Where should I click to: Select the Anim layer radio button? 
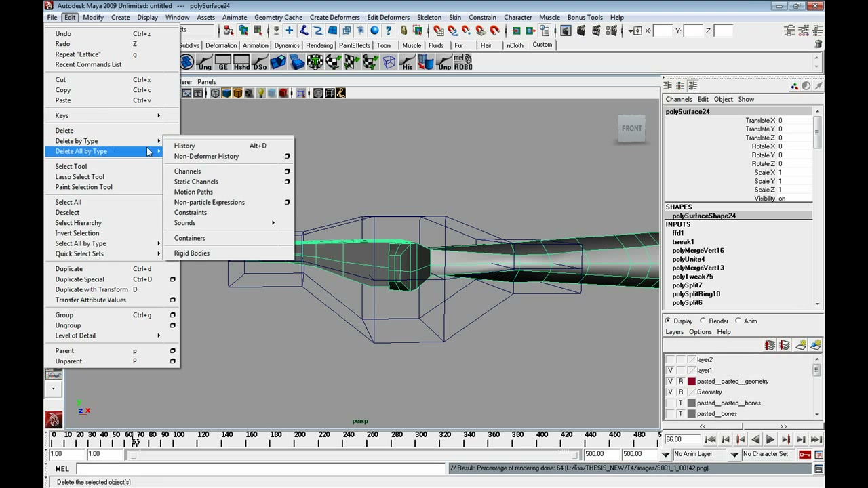tap(738, 321)
